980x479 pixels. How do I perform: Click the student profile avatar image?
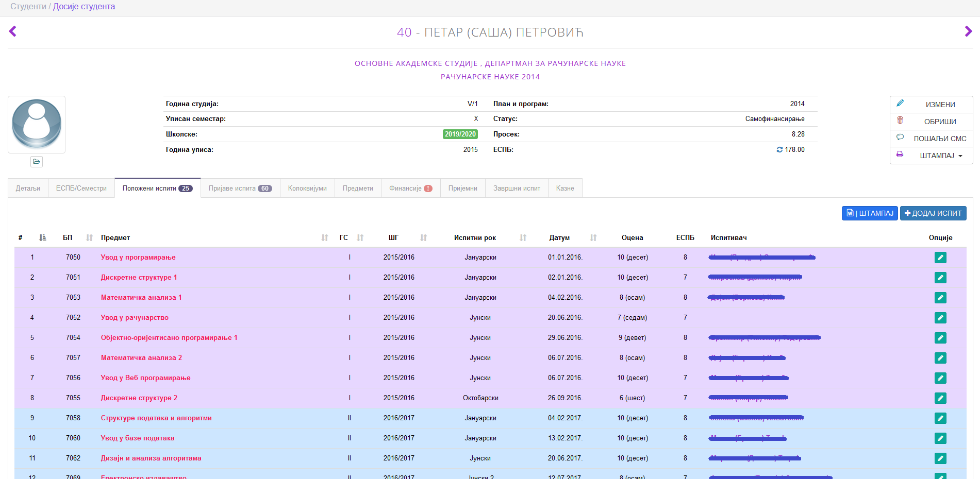pyautogui.click(x=37, y=124)
